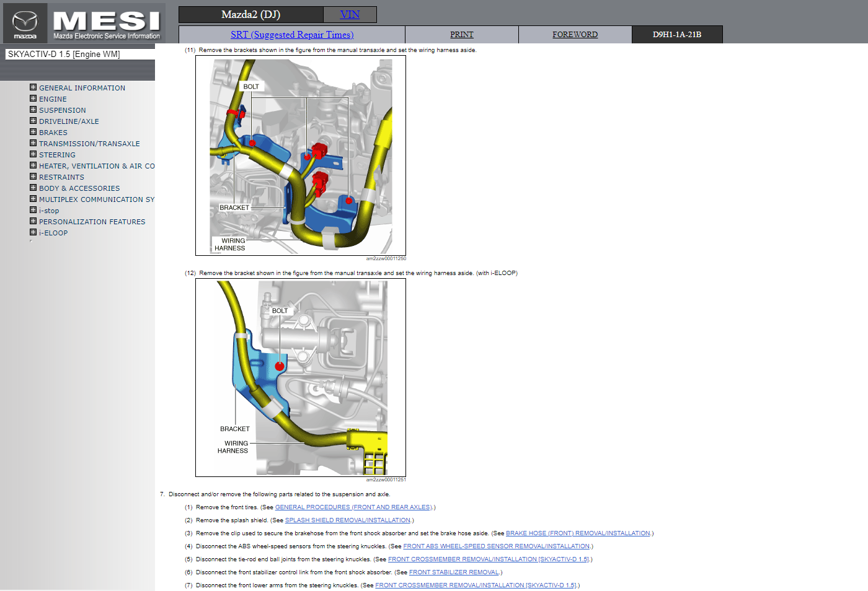Expand the SUSPENSION plus icon
Viewport: 868px width, 591px height.
(x=33, y=110)
